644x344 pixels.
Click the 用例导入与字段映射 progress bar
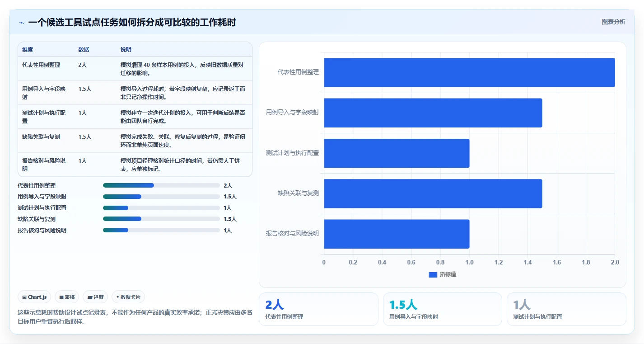click(x=161, y=197)
